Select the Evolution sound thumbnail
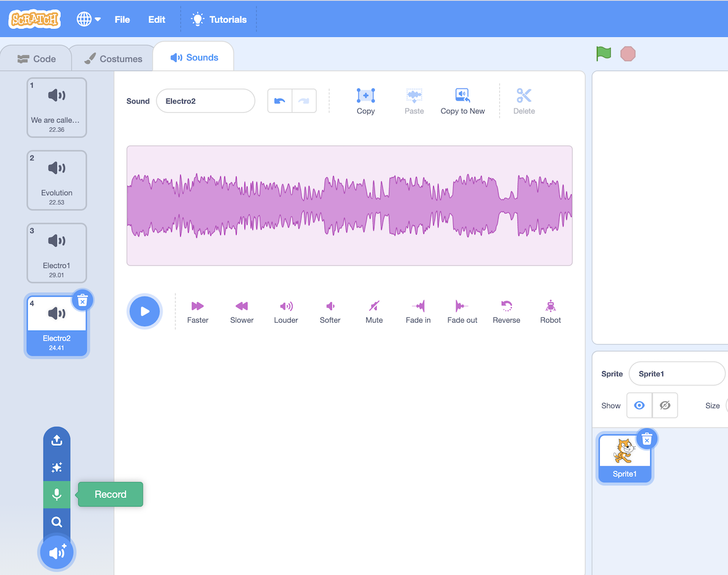 click(56, 180)
